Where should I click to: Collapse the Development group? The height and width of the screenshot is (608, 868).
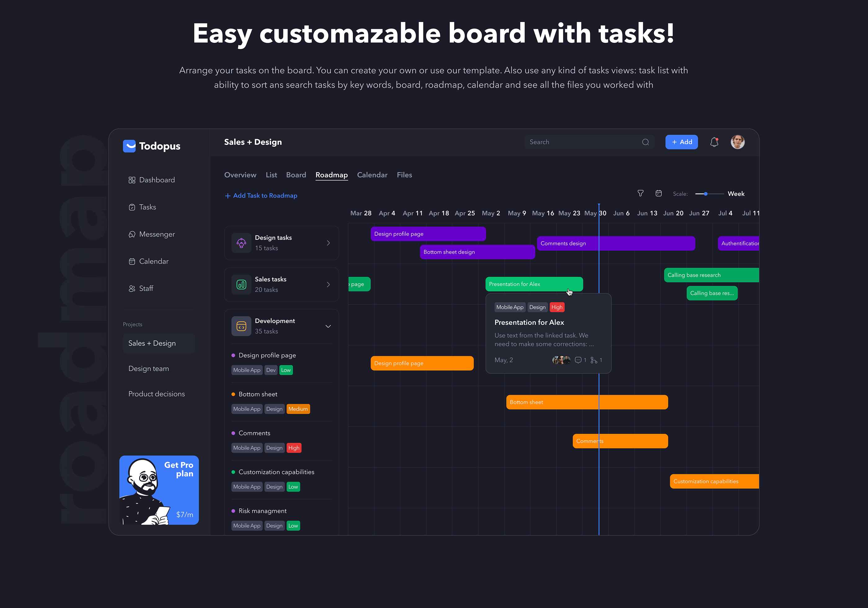[328, 326]
